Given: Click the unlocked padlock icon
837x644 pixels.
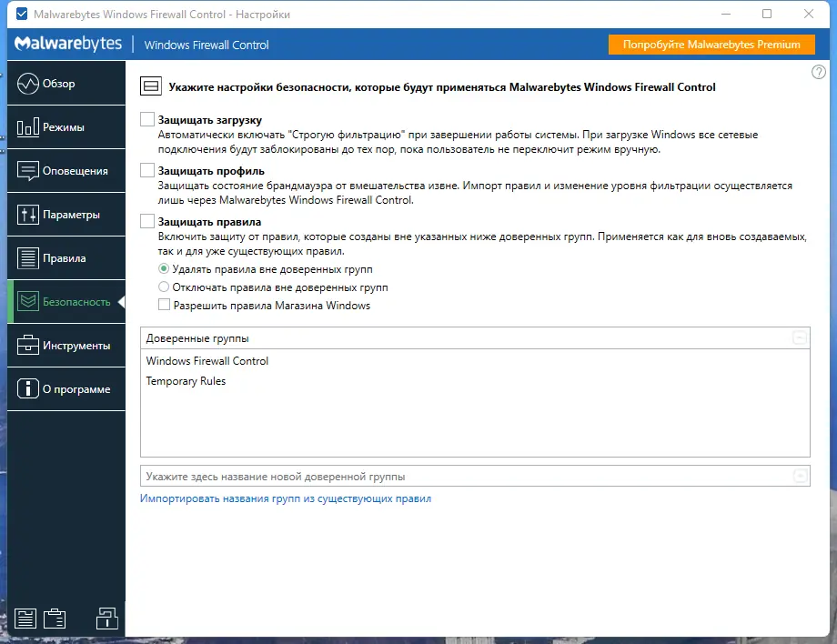Looking at the screenshot, I should click(106, 619).
